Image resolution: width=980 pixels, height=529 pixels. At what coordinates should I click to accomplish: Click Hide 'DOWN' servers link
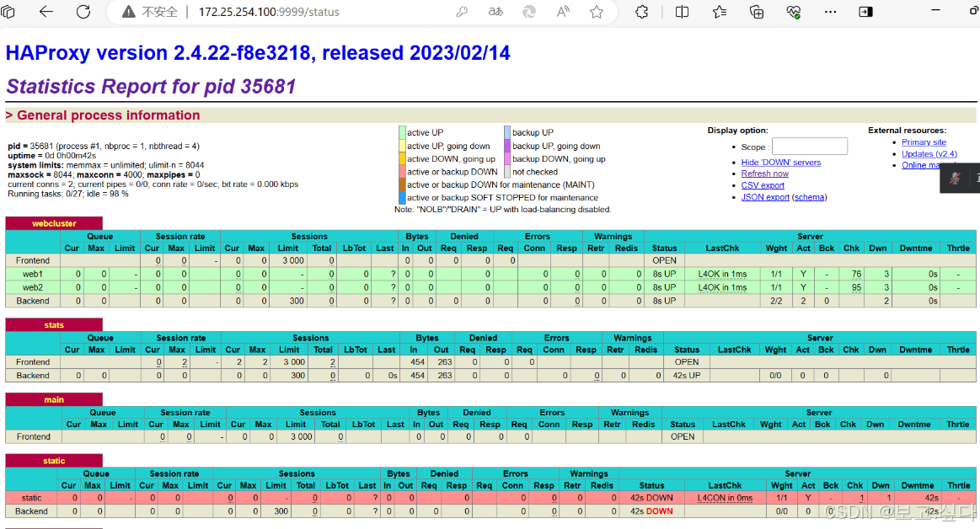point(780,163)
